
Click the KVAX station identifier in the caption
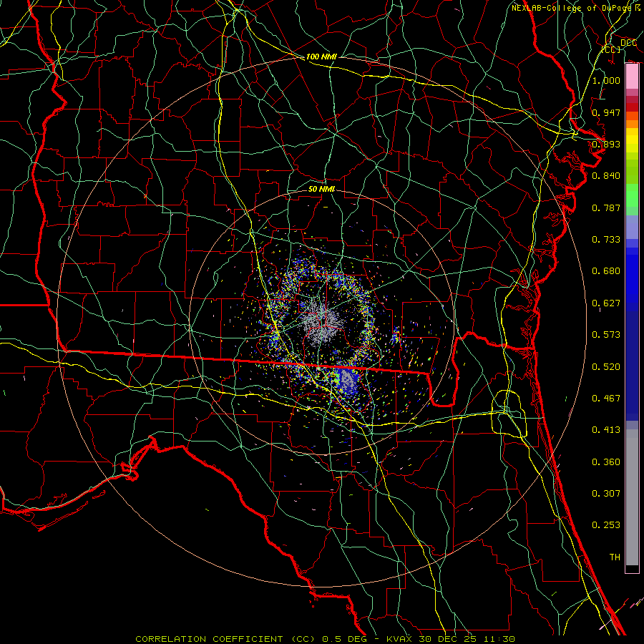tap(401, 639)
